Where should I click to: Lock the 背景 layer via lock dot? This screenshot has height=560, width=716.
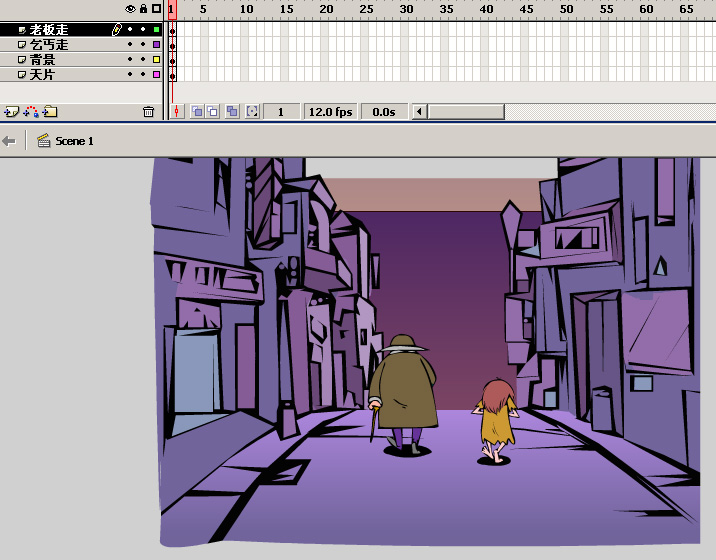click(x=143, y=59)
